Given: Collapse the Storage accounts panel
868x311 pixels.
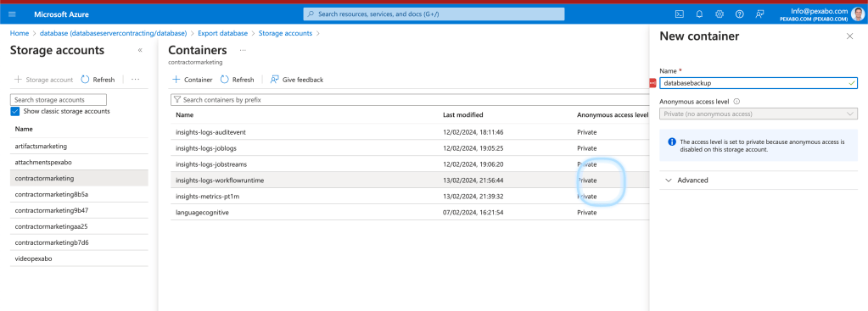Looking at the screenshot, I should (140, 50).
